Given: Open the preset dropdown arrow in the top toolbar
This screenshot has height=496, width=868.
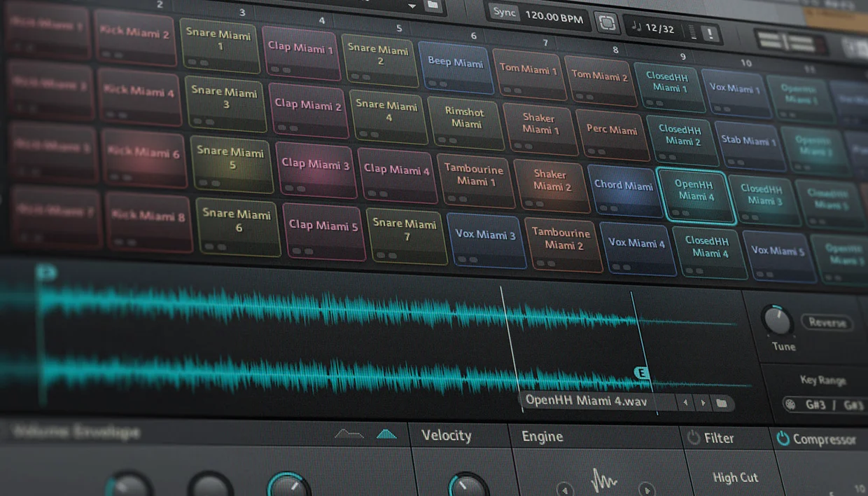Looking at the screenshot, I should tap(412, 6).
